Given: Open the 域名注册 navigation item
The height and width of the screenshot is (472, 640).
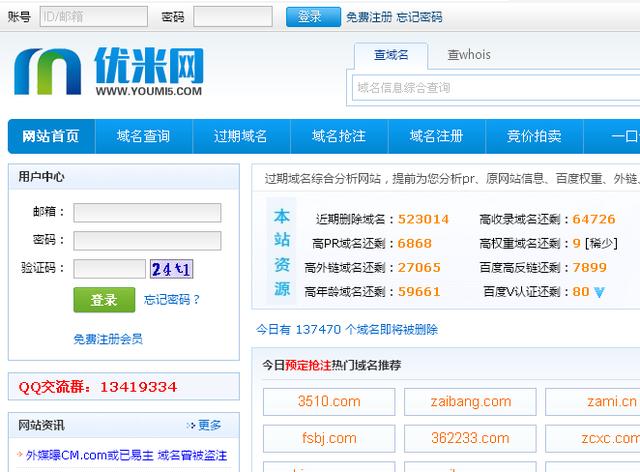Looking at the screenshot, I should pyautogui.click(x=436, y=136).
